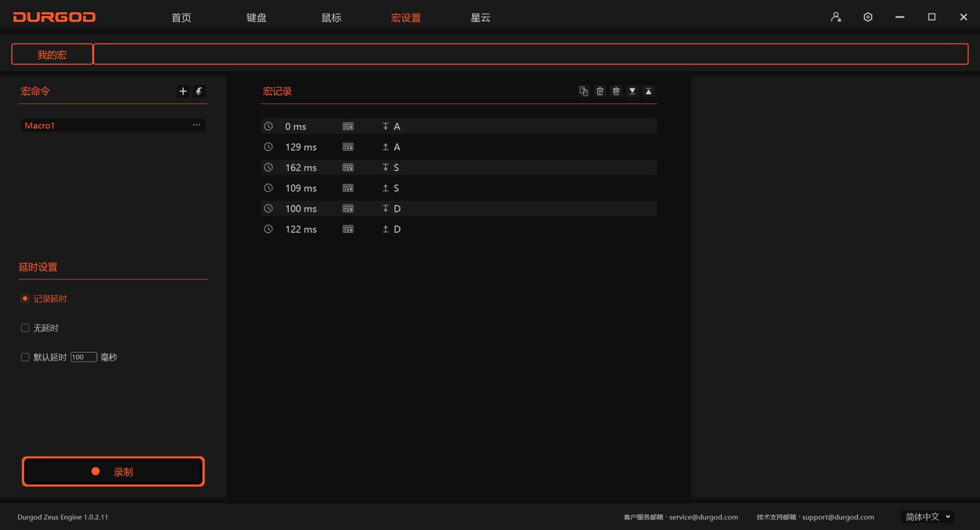Switch to the 键盘 tab
This screenshot has height=530, width=980.
[256, 18]
